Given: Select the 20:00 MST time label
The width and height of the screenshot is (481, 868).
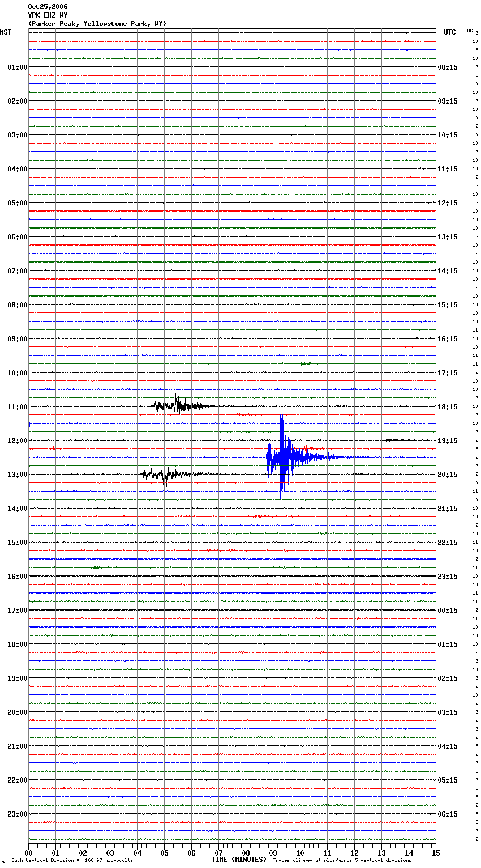Looking at the screenshot, I should (18, 712).
